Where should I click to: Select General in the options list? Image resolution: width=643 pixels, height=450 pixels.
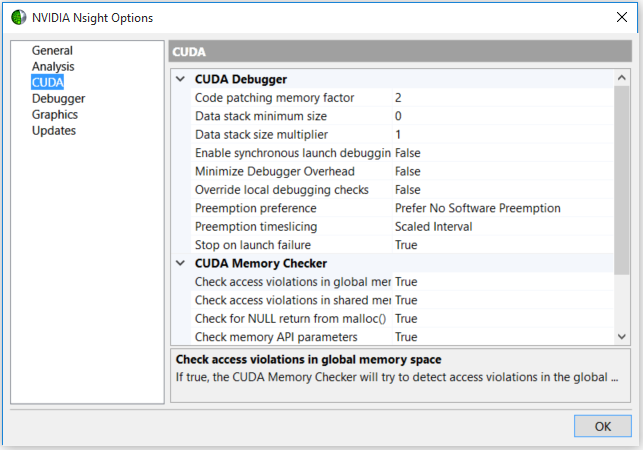52,50
